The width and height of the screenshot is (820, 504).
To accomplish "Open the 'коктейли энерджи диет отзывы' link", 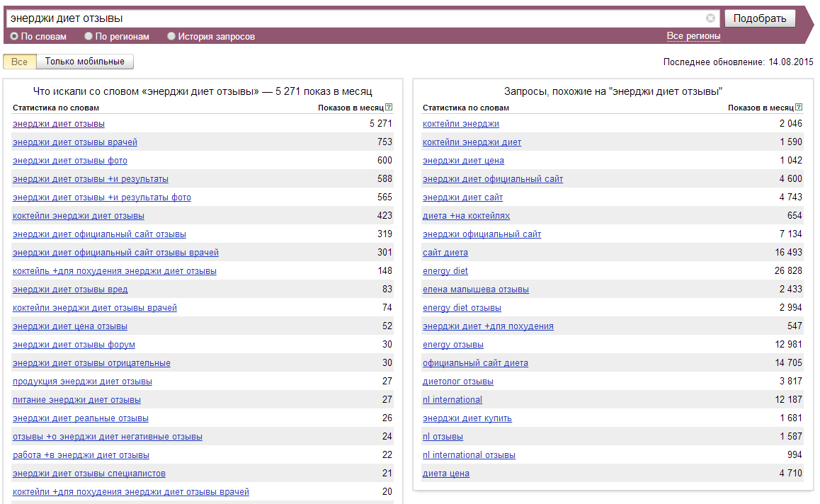I will click(x=79, y=216).
